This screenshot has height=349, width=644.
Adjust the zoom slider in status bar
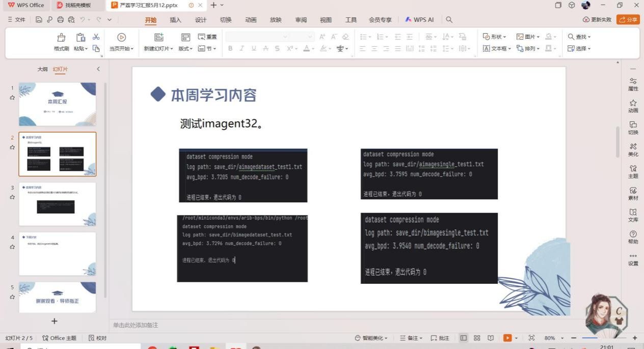604,338
